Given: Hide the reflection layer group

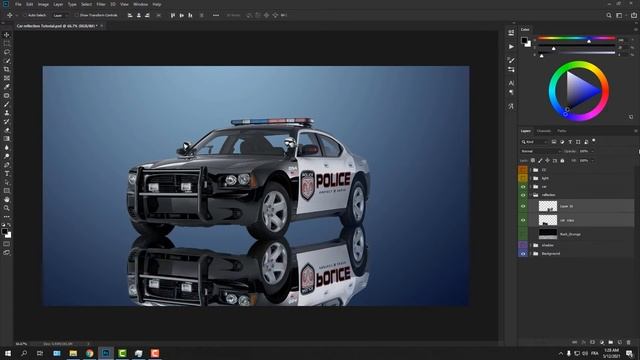Looking at the screenshot, I should pos(523,195).
